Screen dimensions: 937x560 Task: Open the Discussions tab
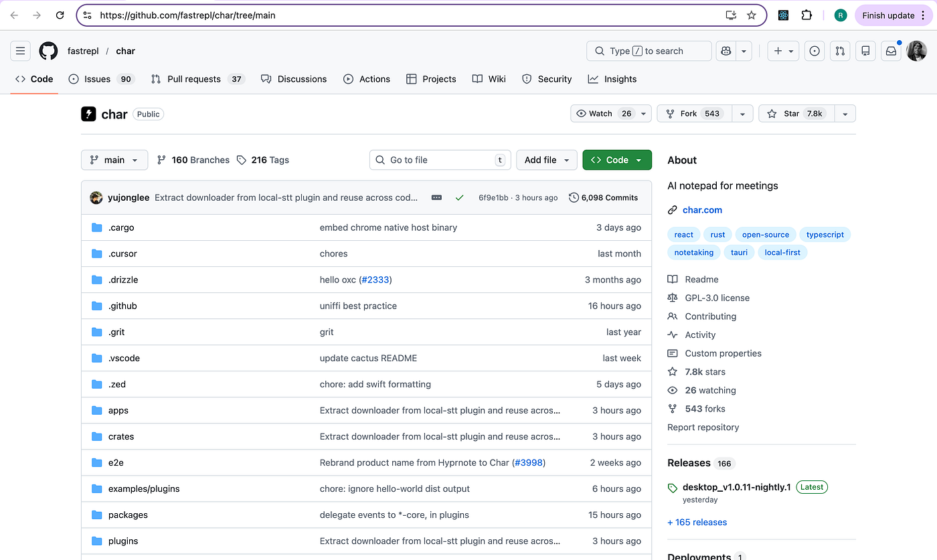(x=294, y=79)
